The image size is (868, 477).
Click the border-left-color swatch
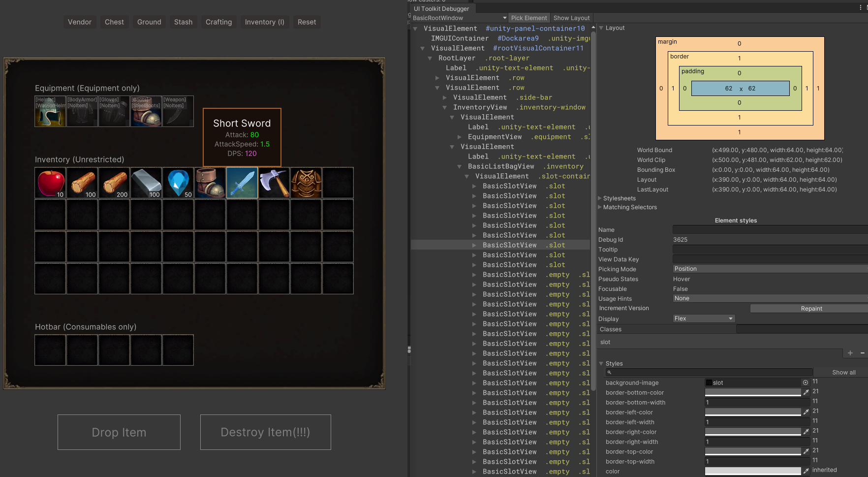tap(752, 412)
